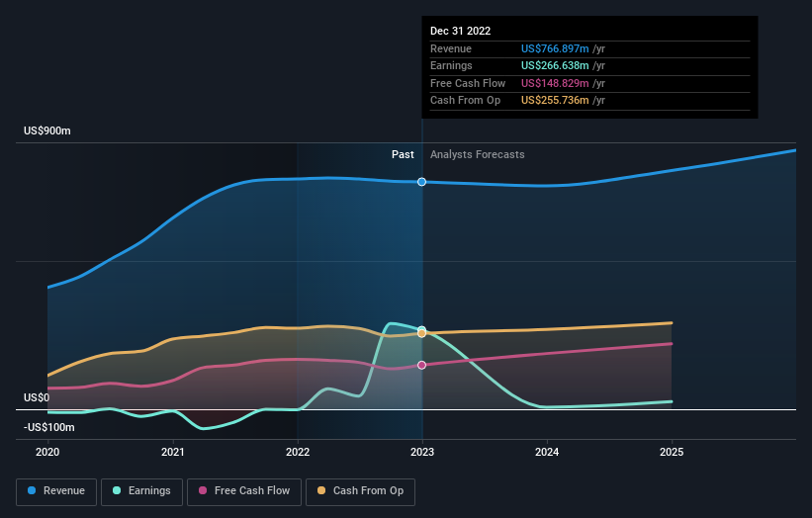
Task: Select the Analysts Forecasts label
Action: [477, 154]
